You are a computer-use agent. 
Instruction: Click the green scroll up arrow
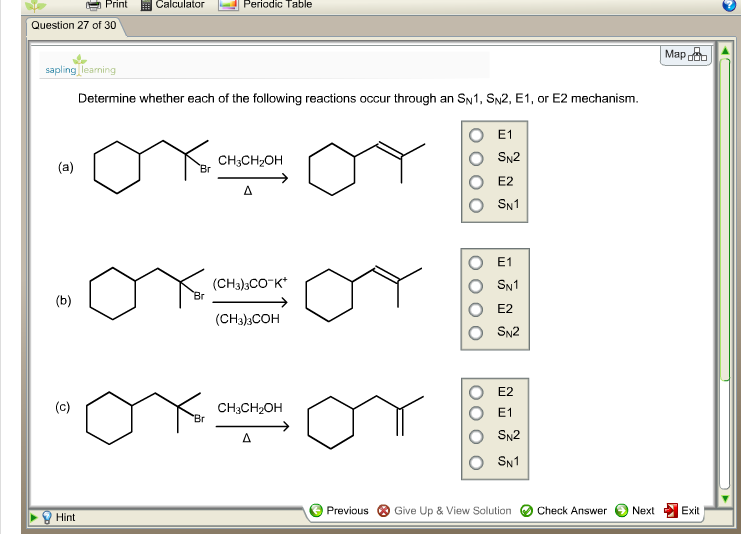click(725, 50)
